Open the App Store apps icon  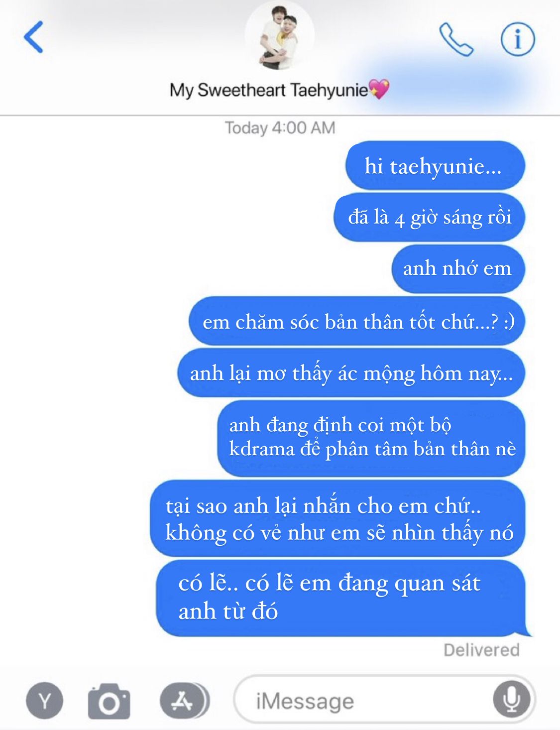pyautogui.click(x=184, y=701)
